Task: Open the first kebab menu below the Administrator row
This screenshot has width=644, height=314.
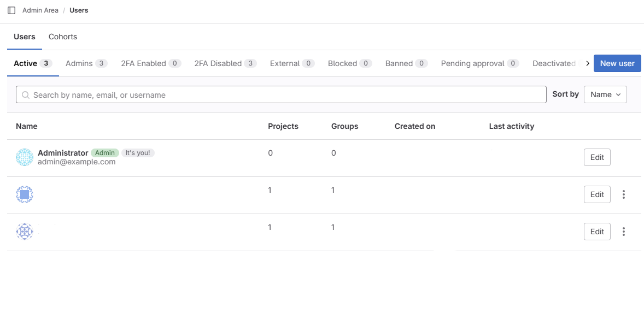Action: [x=623, y=194]
